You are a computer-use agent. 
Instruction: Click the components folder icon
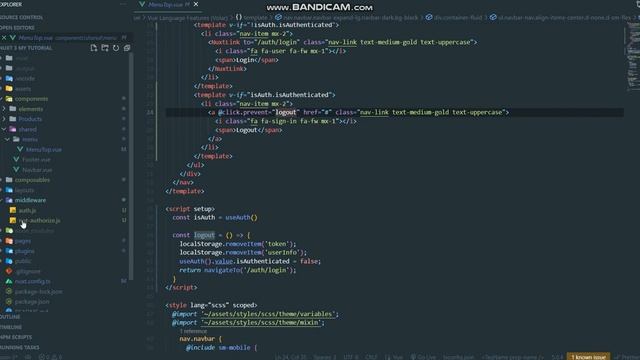(x=9, y=99)
